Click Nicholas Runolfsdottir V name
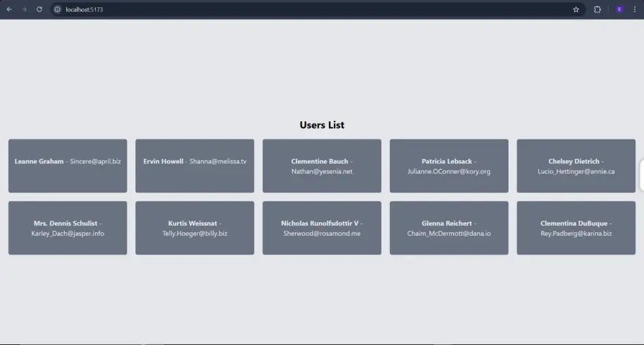Image resolution: width=644 pixels, height=345 pixels. pos(319,223)
